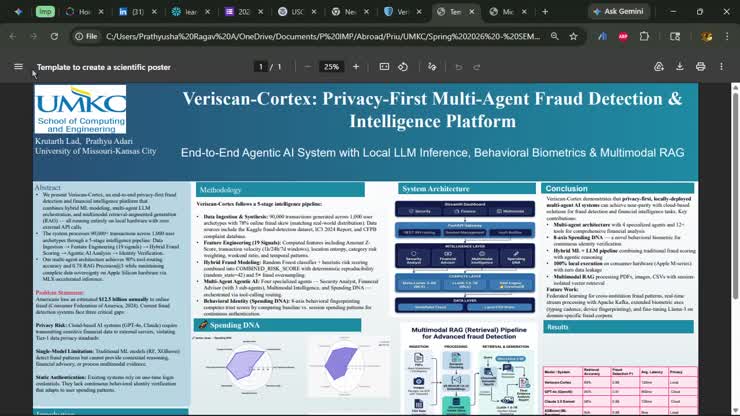Open the browser profile avatar

pyautogui.click(x=706, y=36)
